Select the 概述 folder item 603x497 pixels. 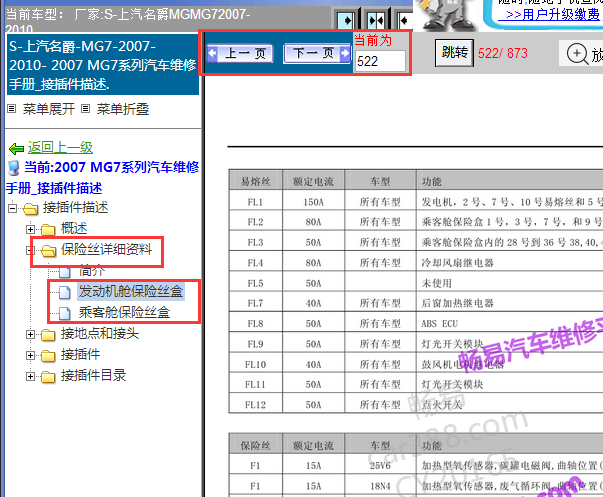[x=74, y=228]
